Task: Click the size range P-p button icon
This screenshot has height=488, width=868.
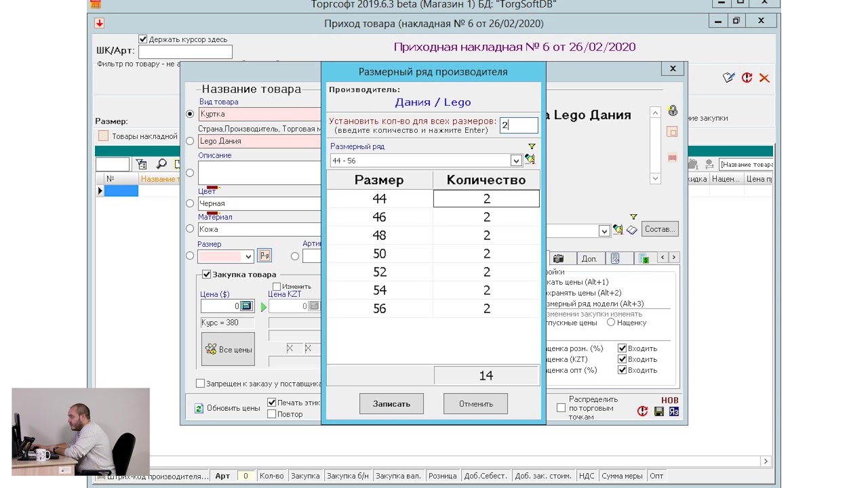Action: pyautogui.click(x=264, y=256)
